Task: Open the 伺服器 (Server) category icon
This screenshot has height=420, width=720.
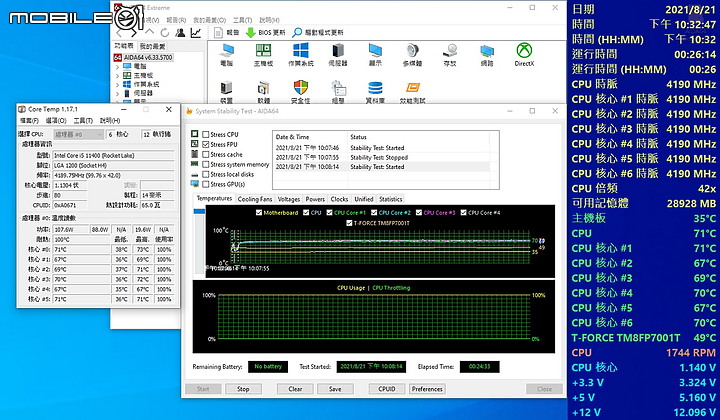Action: point(338,50)
